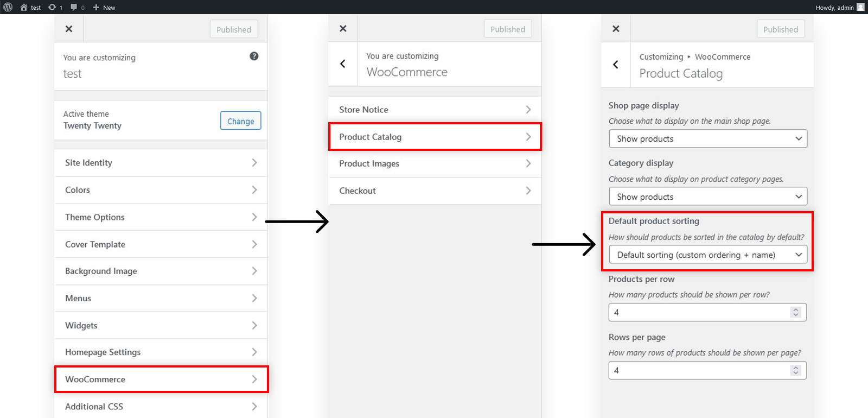Click the chevron on the Checkout row
This screenshot has width=868, height=418.
click(528, 191)
